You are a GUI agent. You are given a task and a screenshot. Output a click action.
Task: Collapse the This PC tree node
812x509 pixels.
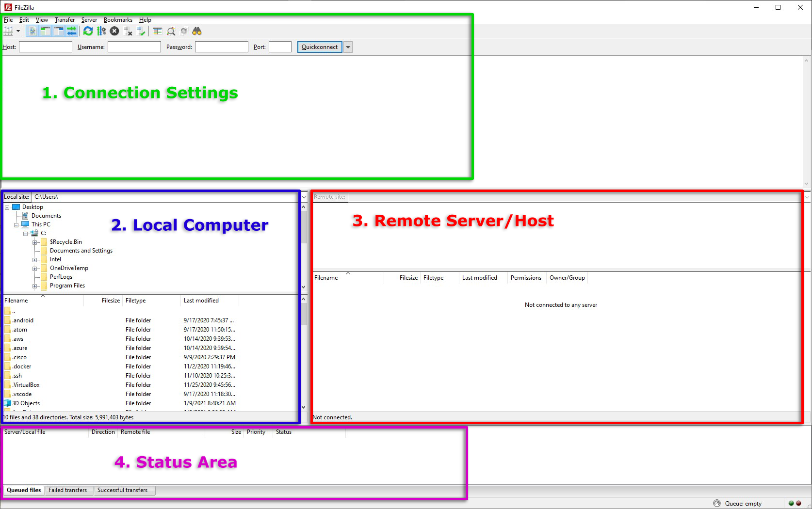(16, 225)
